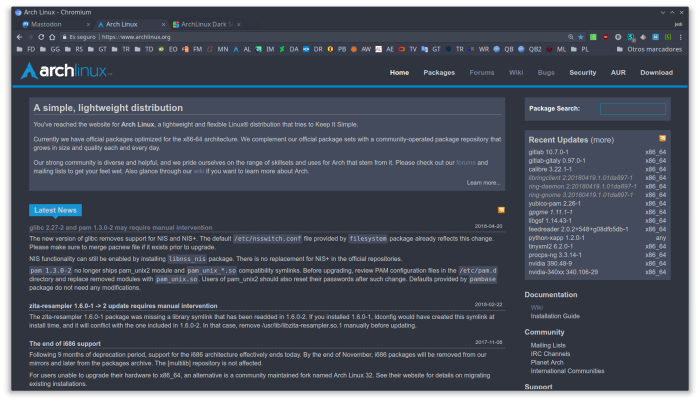The height and width of the screenshot is (402, 700).
Task: Open the Bugs nav item
Action: pos(546,72)
